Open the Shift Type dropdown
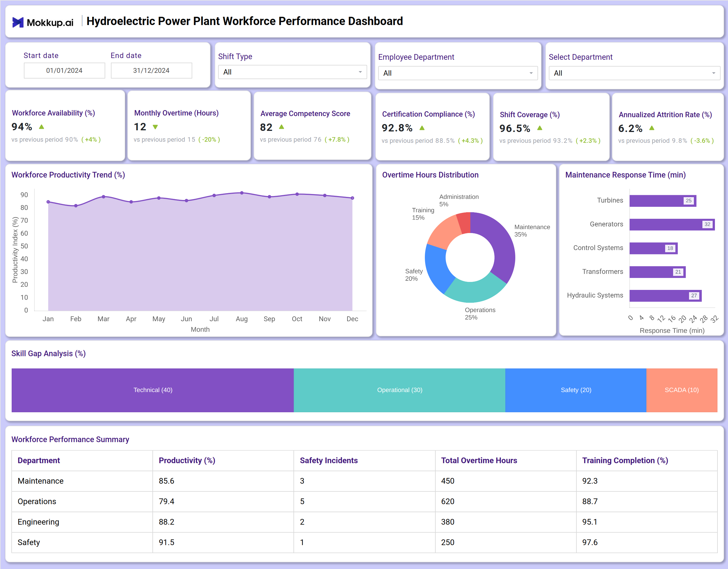 292,72
